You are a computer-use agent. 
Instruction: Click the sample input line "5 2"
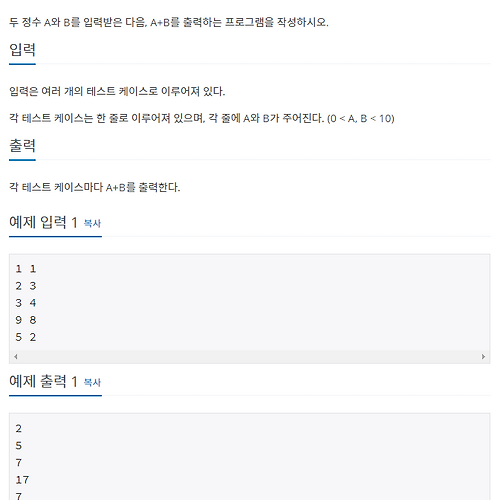[26, 337]
